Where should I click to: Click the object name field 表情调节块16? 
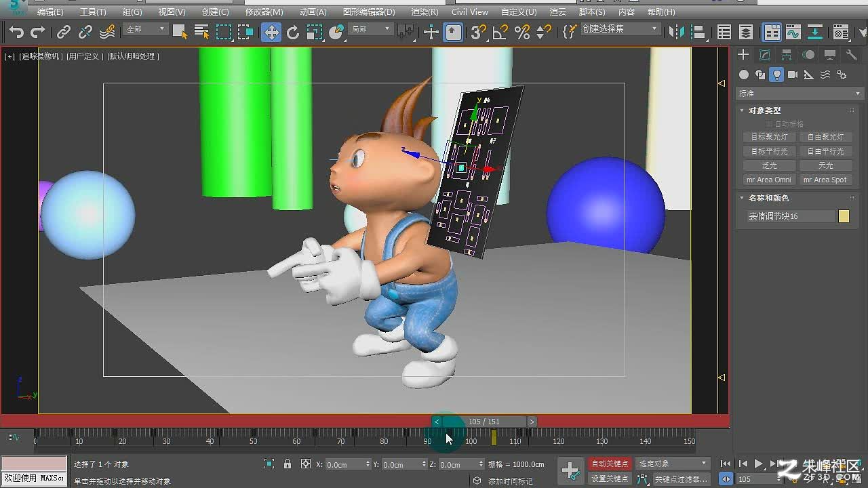pos(791,216)
